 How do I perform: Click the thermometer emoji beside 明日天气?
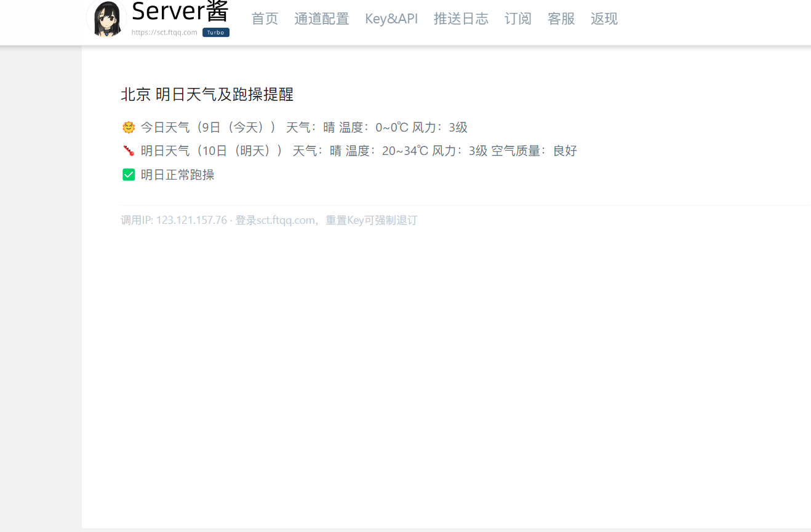[129, 151]
